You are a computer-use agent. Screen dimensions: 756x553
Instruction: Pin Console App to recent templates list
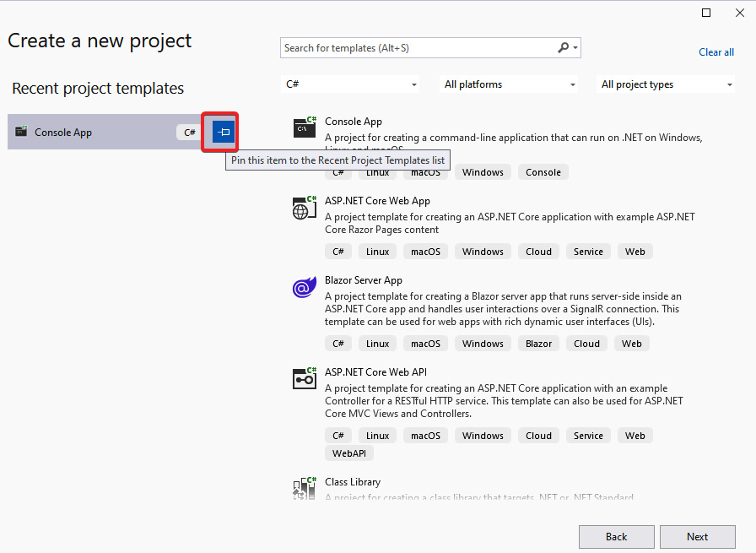point(224,133)
